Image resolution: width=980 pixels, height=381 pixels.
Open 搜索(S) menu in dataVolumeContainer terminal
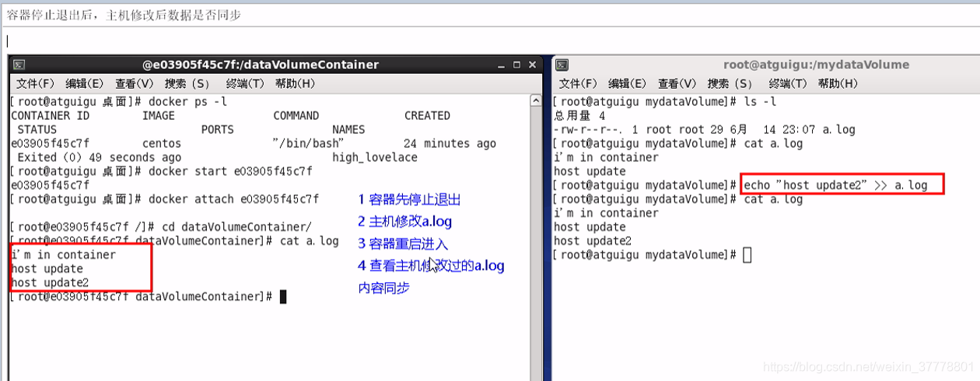[x=187, y=83]
